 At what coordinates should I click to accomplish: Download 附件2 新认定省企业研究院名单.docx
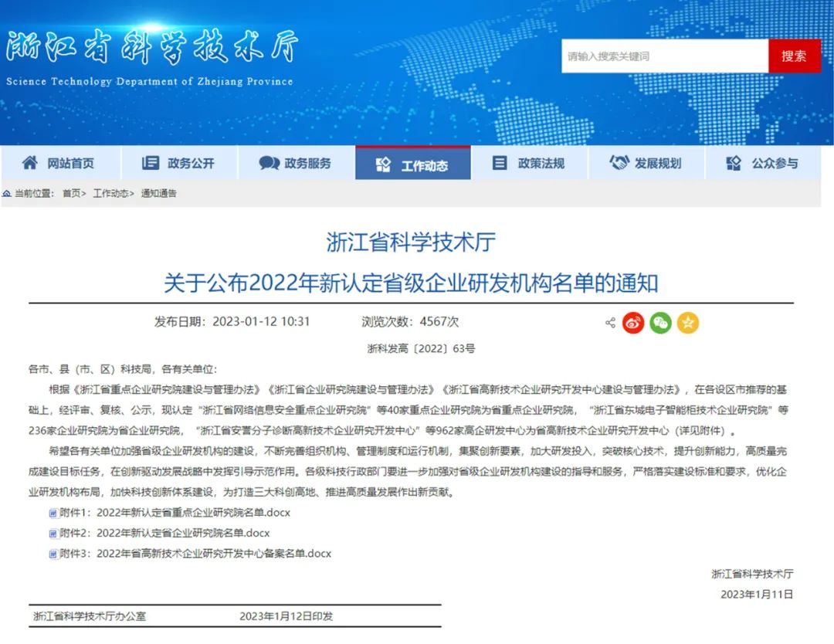point(183,533)
